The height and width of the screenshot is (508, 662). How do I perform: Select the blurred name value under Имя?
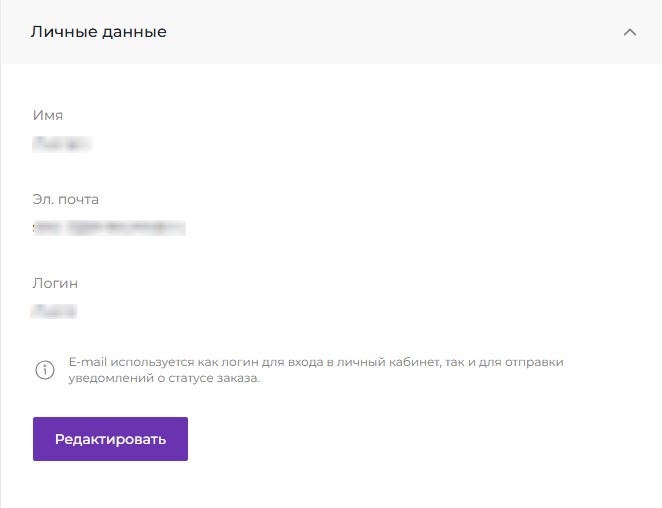click(x=62, y=145)
